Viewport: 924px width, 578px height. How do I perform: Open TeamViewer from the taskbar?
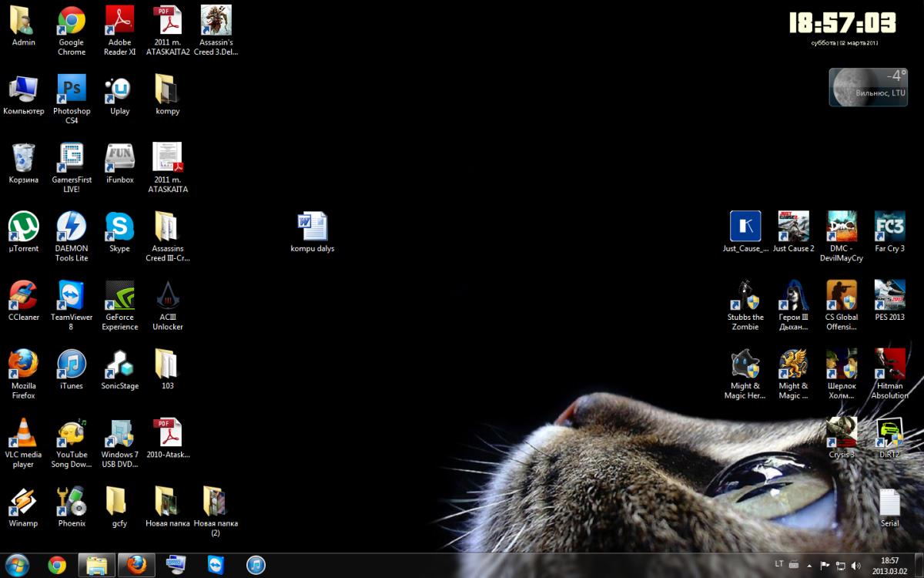pos(216,565)
